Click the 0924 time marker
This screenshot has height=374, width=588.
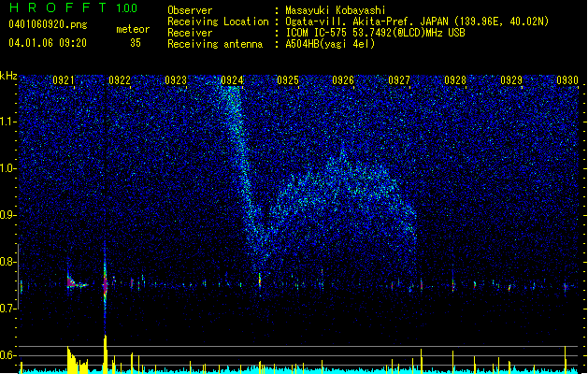tap(232, 80)
